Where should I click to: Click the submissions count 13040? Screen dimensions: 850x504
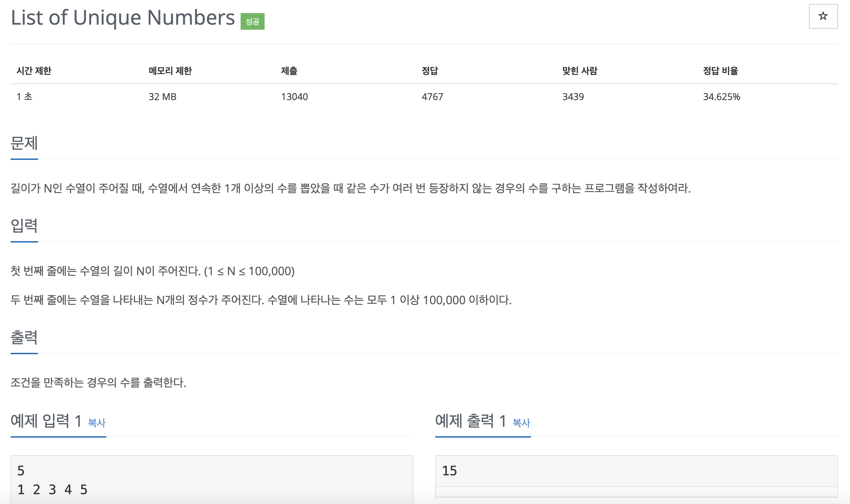coord(294,97)
